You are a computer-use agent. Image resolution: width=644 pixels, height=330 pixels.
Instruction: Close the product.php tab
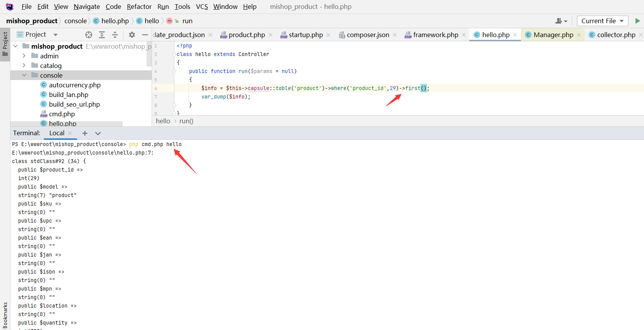pyautogui.click(x=270, y=35)
